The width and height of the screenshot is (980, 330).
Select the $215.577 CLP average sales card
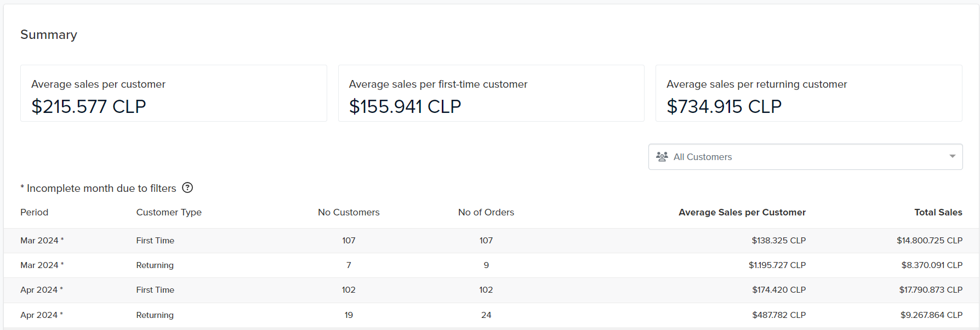(x=173, y=93)
